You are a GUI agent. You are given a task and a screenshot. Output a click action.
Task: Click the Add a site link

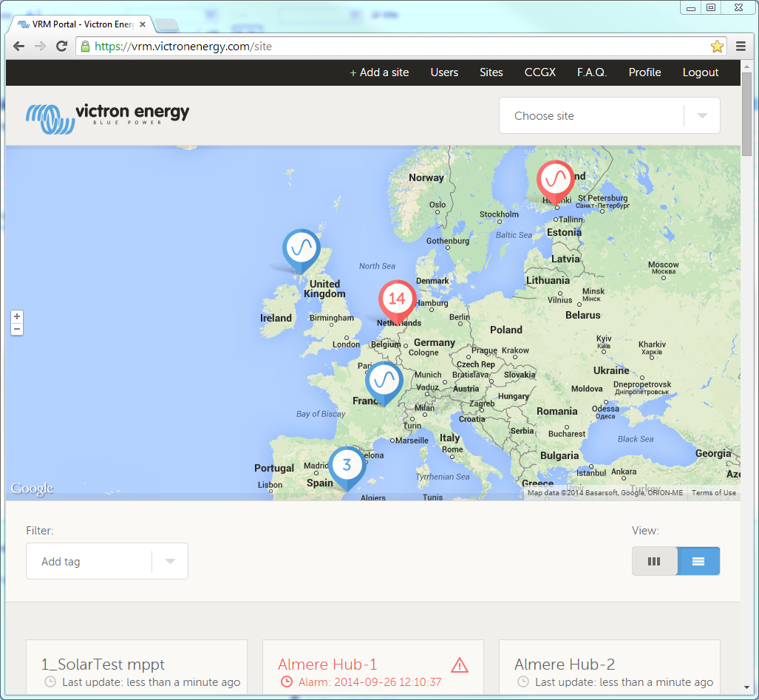click(379, 72)
